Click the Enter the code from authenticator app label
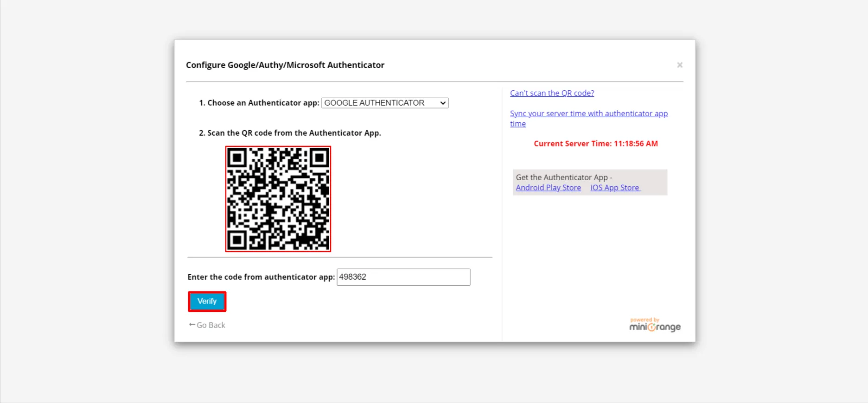Viewport: 868px width, 403px height. pos(261,277)
